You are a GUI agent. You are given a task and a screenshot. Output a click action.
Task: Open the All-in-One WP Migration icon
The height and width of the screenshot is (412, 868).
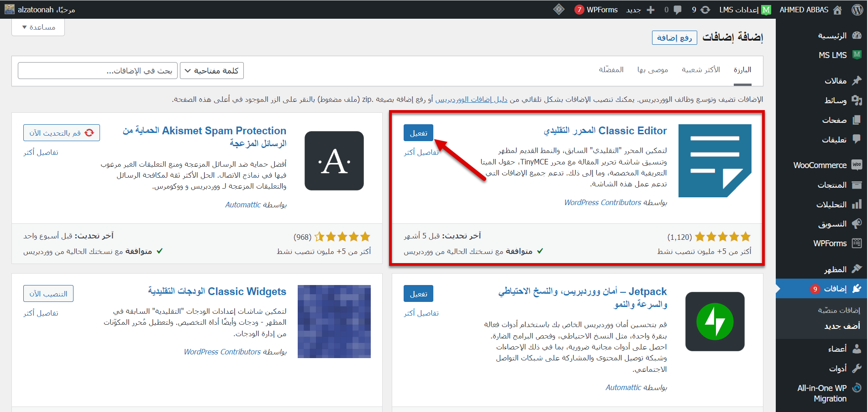coord(857,388)
